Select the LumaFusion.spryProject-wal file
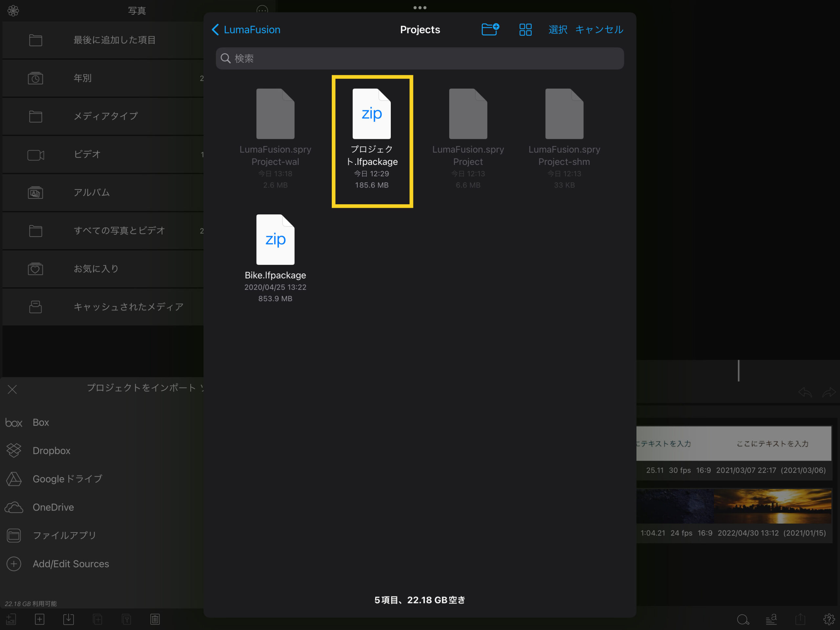840x630 pixels. pyautogui.click(x=275, y=139)
